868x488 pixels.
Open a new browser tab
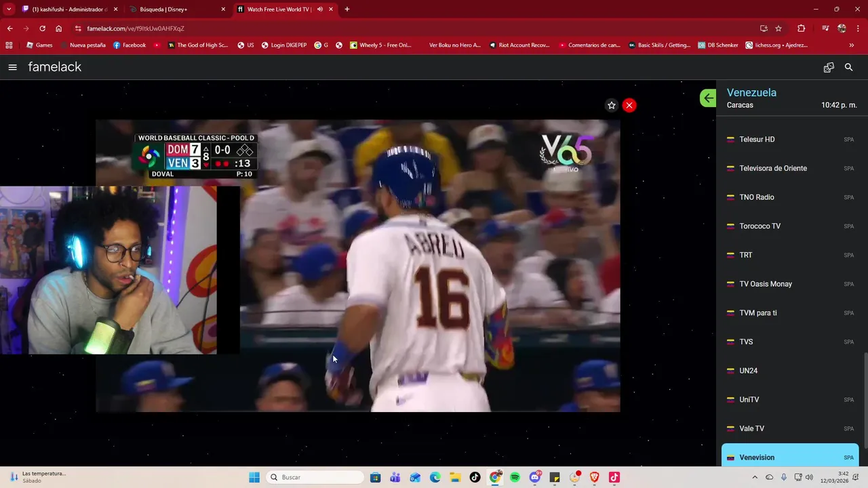point(347,9)
